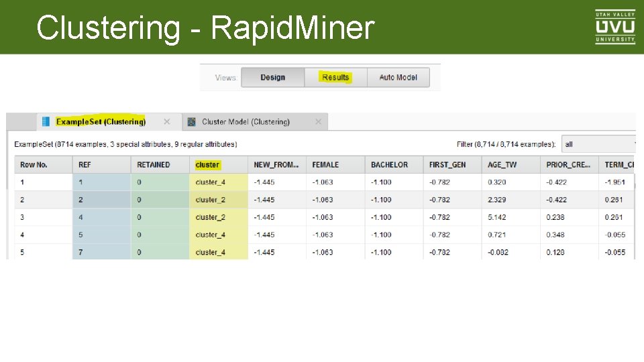Click the ExampleSet summary text

click(125, 144)
